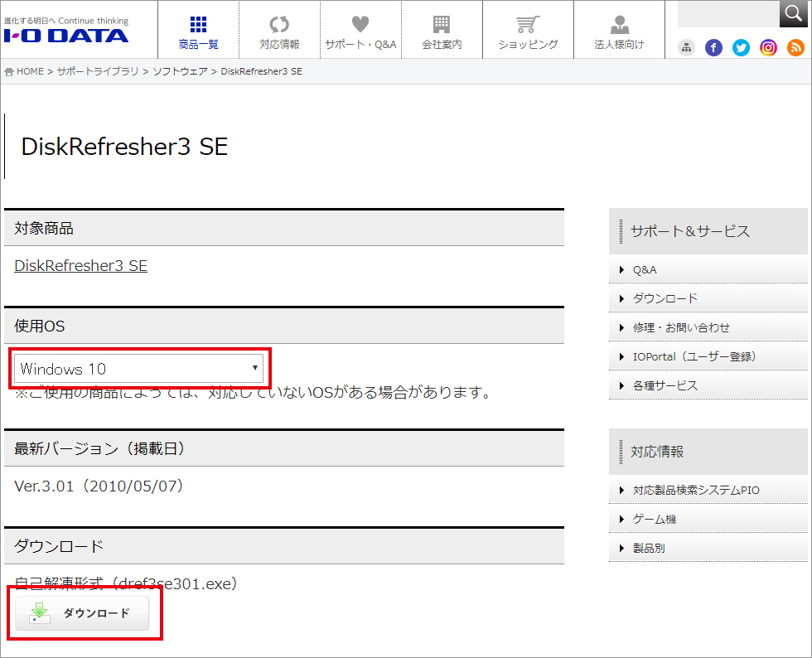Click the home icon in breadcrumb
Screen dimensions: 812x658
9,72
